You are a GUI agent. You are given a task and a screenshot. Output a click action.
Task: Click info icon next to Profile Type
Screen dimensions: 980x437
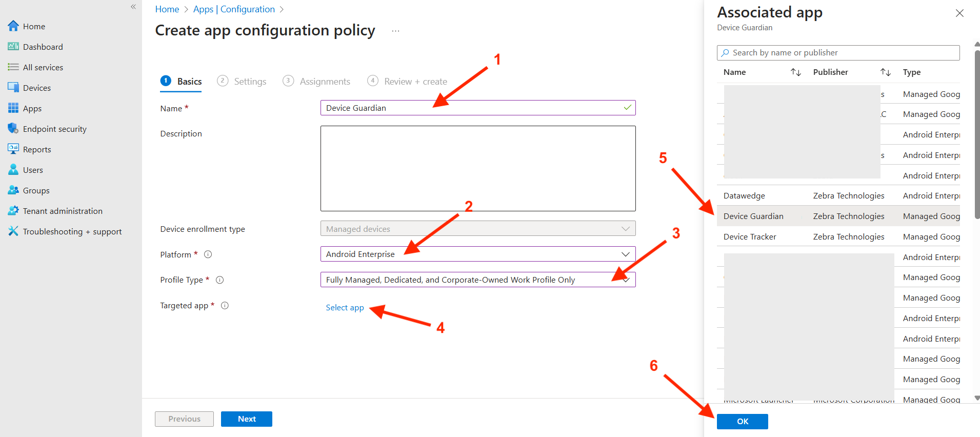pyautogui.click(x=220, y=280)
